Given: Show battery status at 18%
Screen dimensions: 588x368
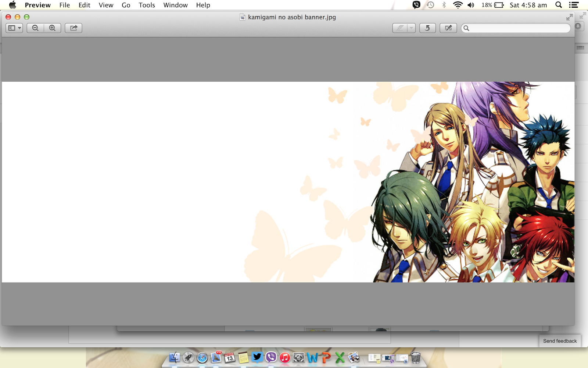Looking at the screenshot, I should [493, 5].
